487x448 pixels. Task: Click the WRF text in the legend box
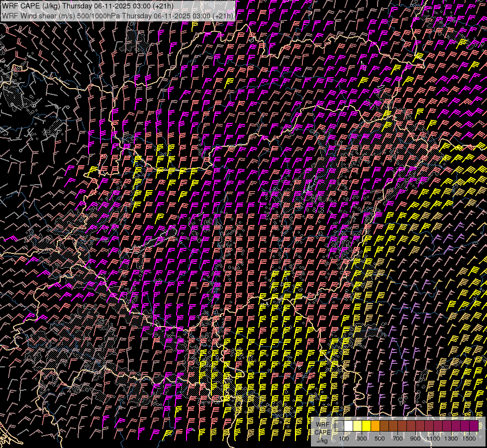[322, 424]
